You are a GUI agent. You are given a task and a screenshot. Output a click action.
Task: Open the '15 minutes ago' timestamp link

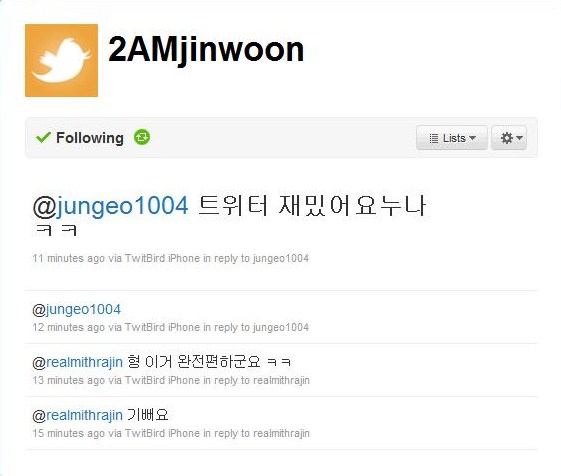point(68,433)
